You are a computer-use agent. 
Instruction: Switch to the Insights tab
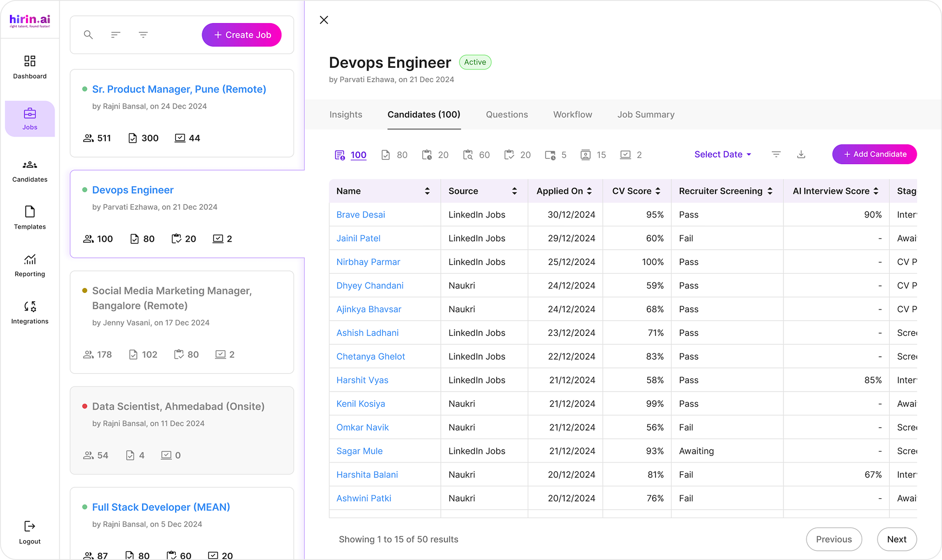(x=346, y=115)
